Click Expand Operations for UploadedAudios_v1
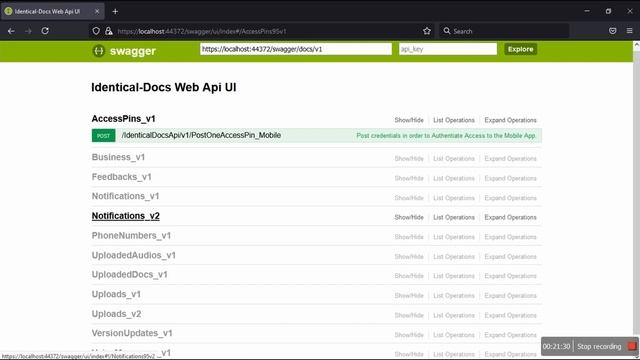640x360 pixels. coord(510,256)
